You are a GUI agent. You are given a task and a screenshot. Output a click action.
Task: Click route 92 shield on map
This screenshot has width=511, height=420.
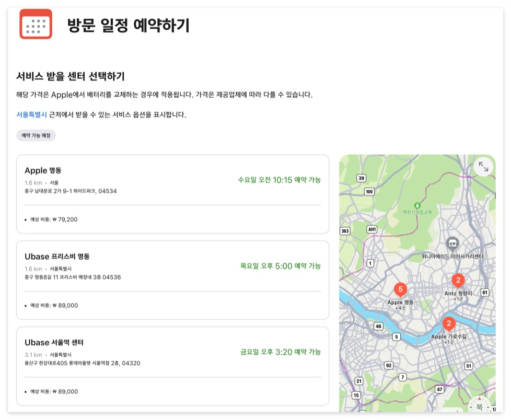pos(389,365)
